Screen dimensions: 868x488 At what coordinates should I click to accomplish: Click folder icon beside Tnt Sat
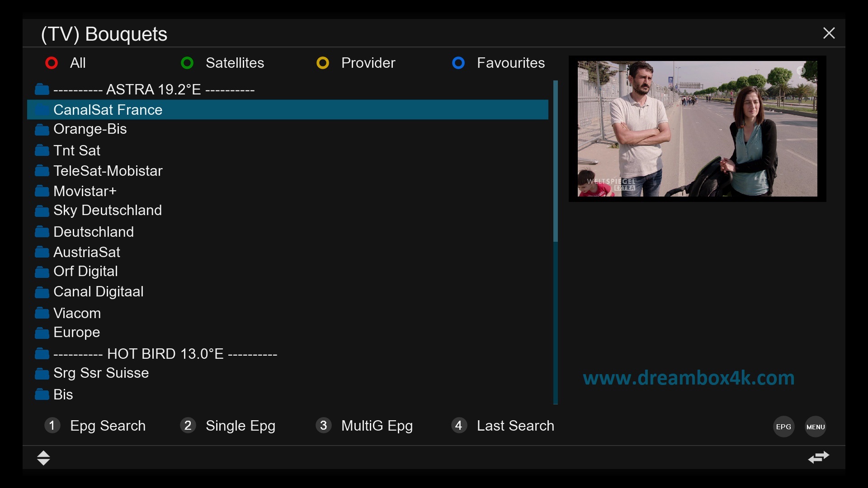click(42, 150)
